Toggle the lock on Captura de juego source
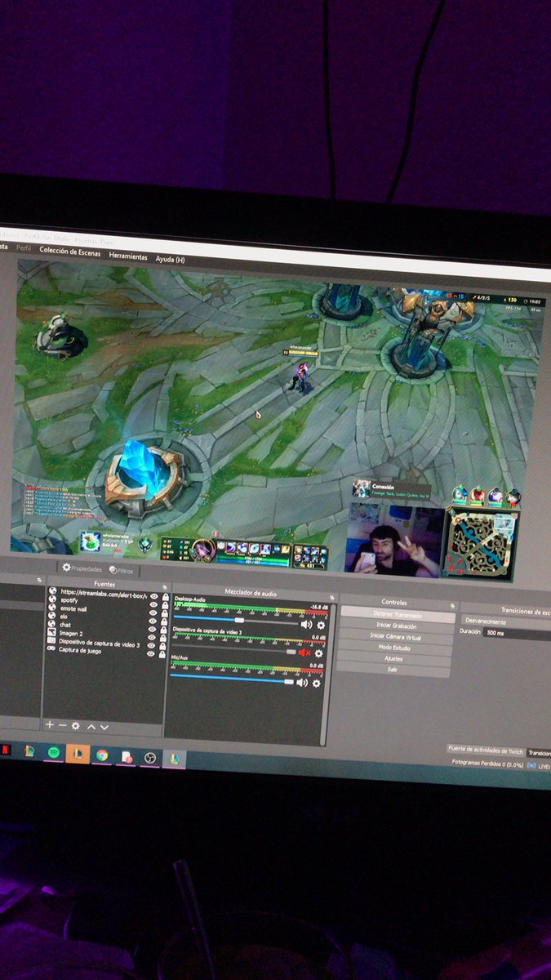551x980 pixels. coord(162,655)
